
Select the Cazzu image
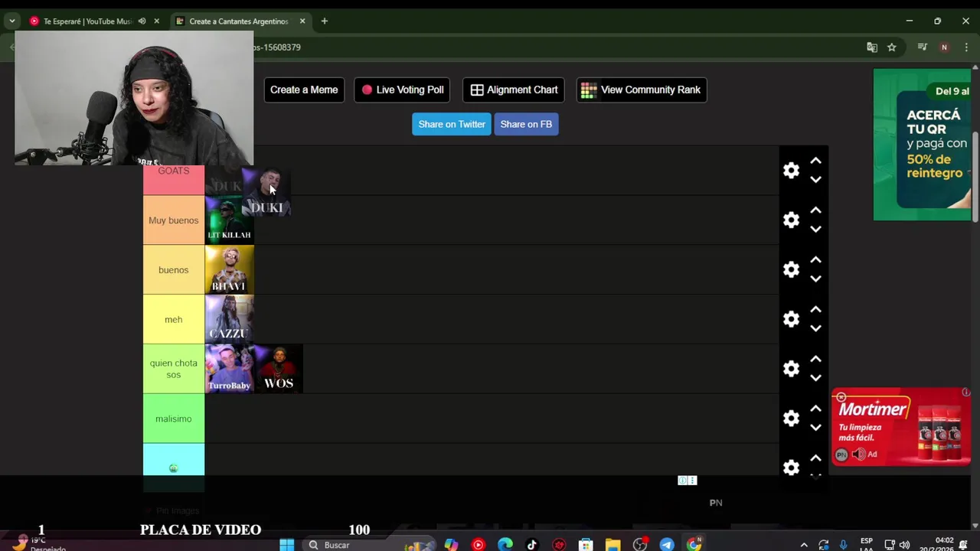pyautogui.click(x=229, y=320)
